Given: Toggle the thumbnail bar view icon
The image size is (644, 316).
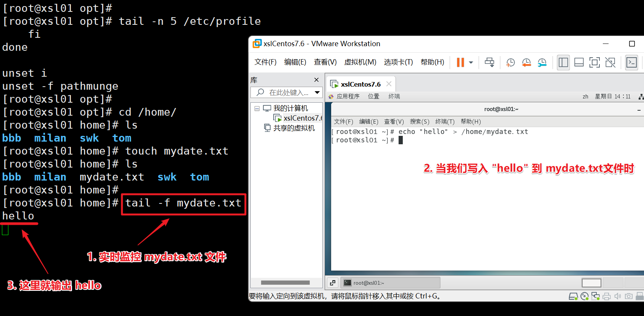Looking at the screenshot, I should click(x=579, y=63).
